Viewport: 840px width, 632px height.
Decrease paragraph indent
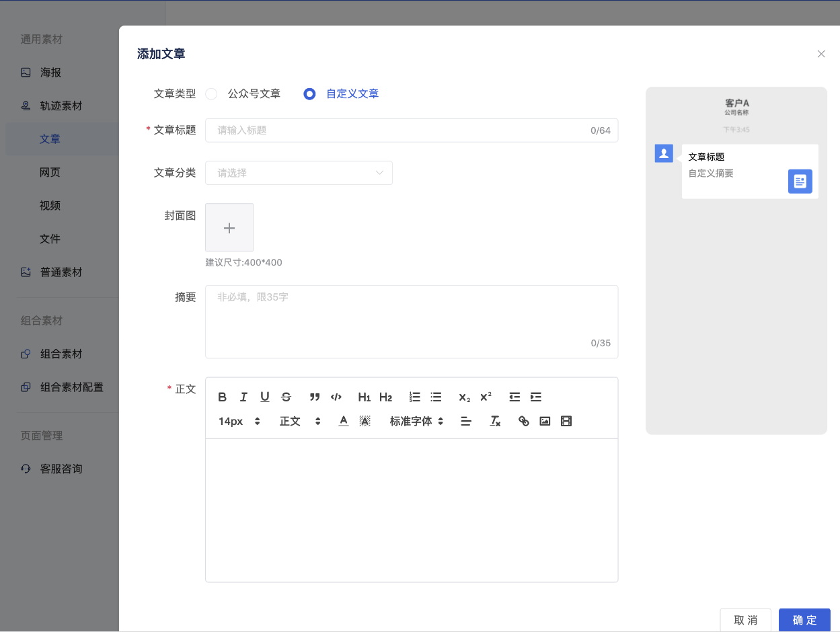[x=514, y=397]
